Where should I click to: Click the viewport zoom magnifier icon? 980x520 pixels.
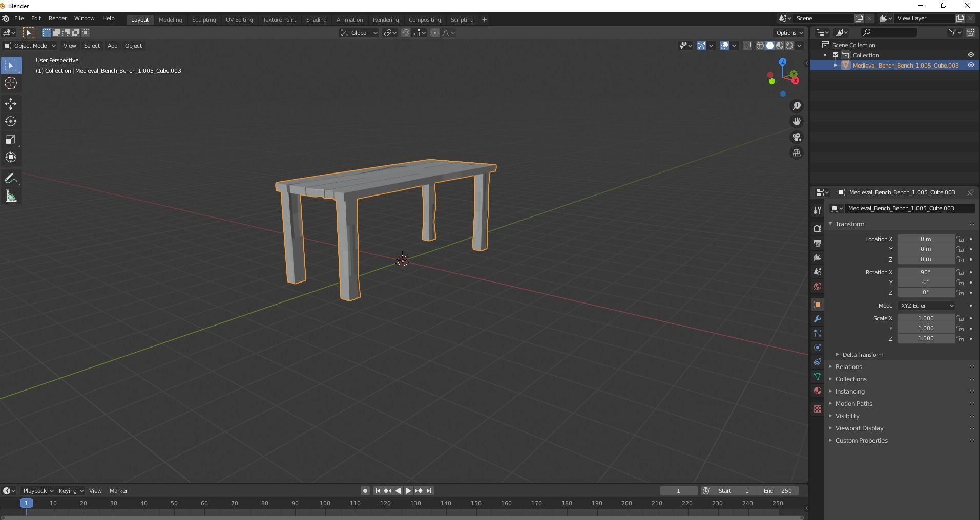click(x=797, y=106)
